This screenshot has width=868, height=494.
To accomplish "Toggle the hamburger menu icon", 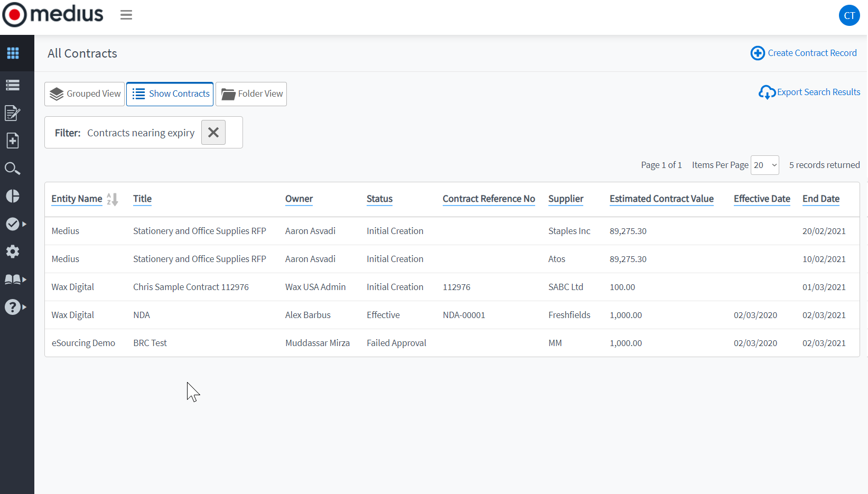I will (x=126, y=15).
